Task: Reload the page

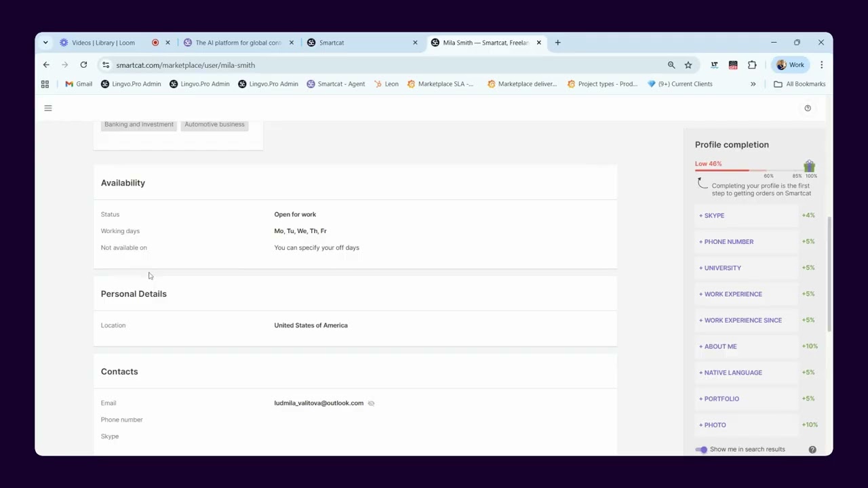Action: [83, 65]
